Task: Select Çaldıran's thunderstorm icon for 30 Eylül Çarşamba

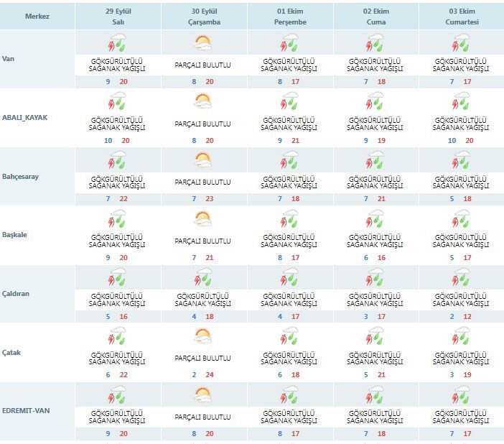Action: (203, 277)
